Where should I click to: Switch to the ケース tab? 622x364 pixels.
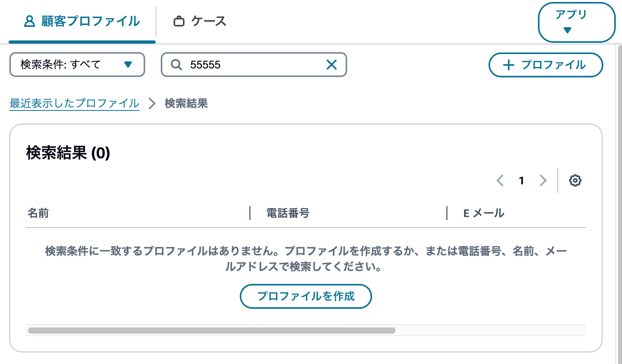coord(200,21)
